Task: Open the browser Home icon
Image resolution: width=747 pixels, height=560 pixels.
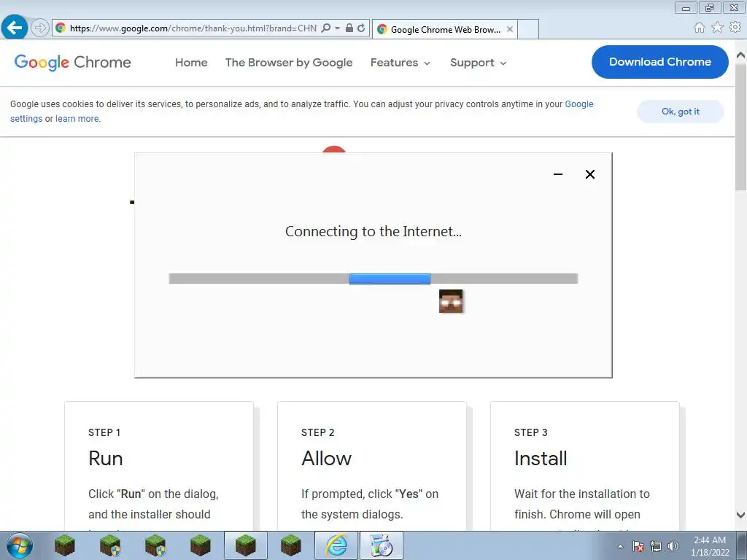Action: point(700,28)
